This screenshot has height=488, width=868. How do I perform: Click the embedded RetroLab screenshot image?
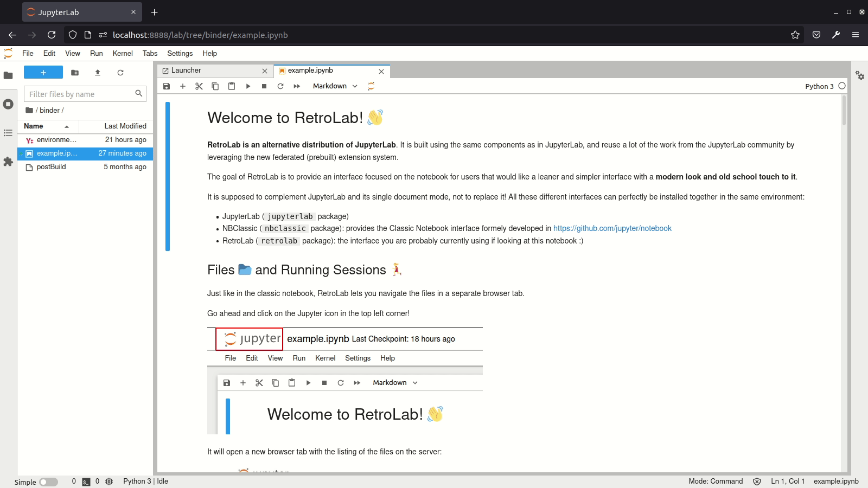pyautogui.click(x=345, y=381)
